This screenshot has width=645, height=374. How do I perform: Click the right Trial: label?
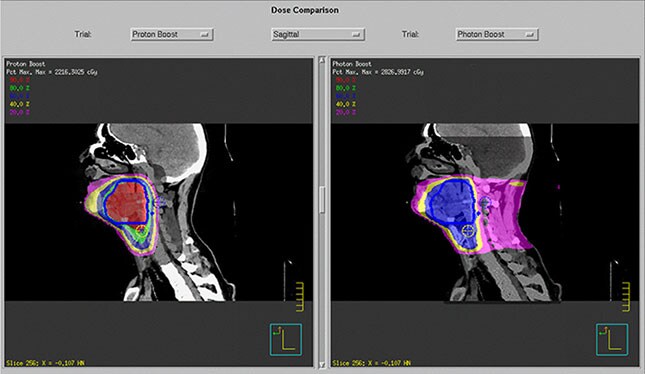tap(410, 34)
